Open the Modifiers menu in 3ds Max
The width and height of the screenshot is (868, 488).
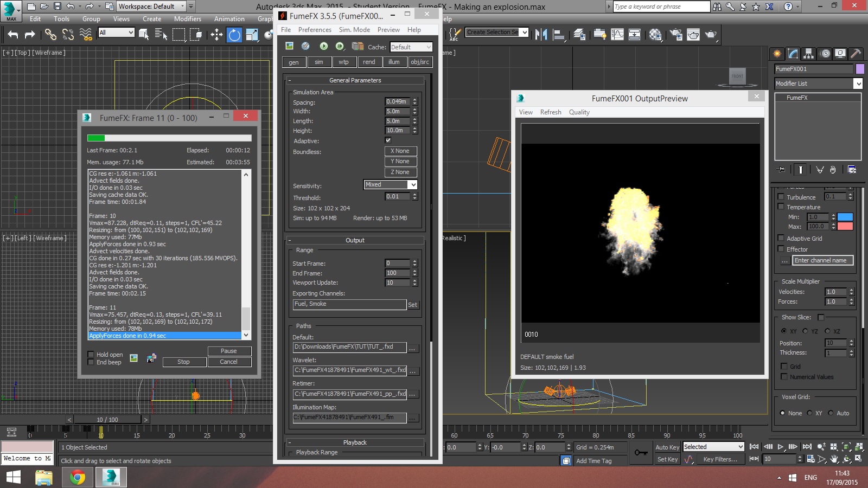coord(187,19)
